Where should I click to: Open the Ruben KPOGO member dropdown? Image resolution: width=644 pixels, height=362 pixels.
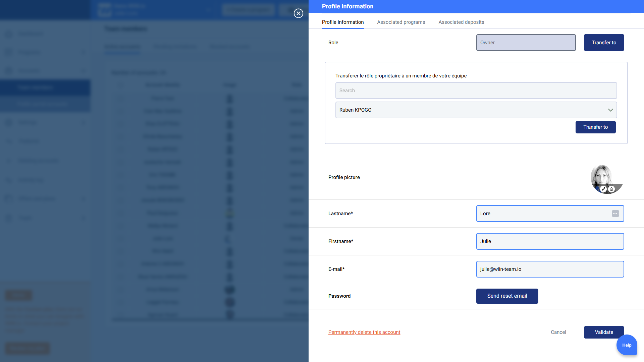tap(470, 110)
